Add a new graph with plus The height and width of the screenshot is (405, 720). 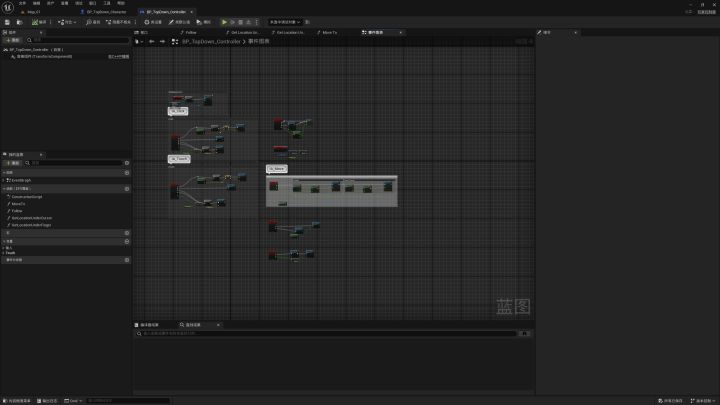pos(127,173)
